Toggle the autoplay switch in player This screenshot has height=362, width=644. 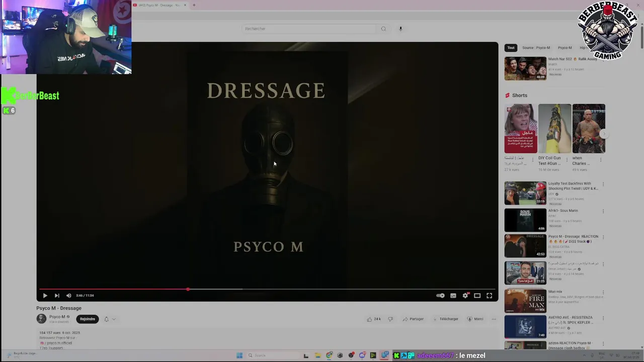pyautogui.click(x=440, y=296)
